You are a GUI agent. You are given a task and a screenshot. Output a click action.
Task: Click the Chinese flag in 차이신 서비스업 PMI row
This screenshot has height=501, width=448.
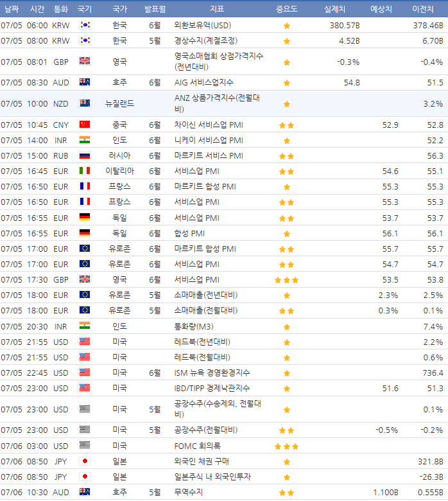(x=85, y=125)
